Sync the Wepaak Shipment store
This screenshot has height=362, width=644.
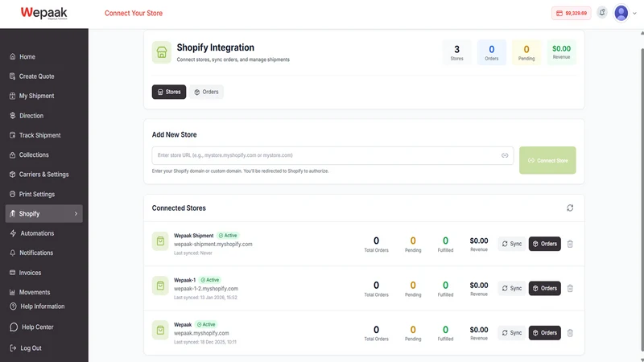point(512,244)
